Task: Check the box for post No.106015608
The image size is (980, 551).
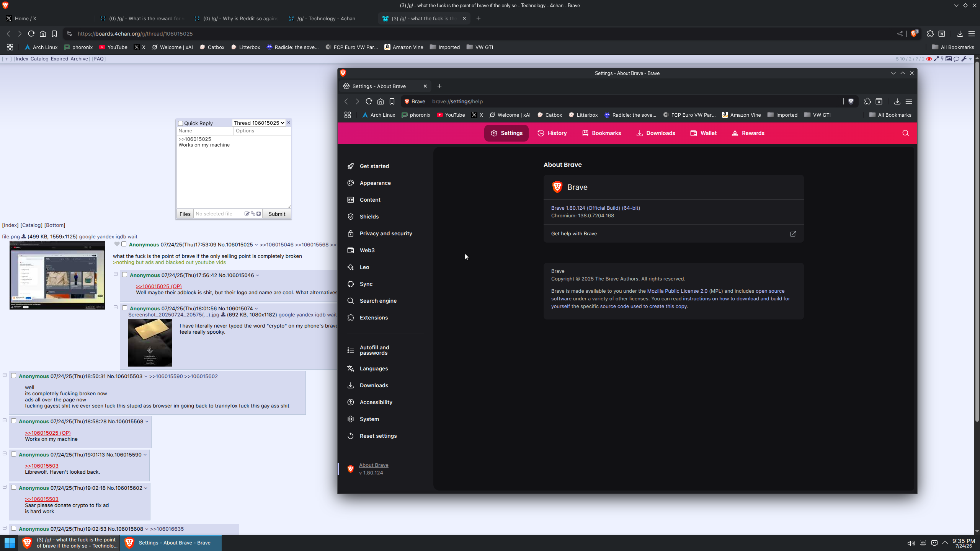Action: click(x=14, y=528)
